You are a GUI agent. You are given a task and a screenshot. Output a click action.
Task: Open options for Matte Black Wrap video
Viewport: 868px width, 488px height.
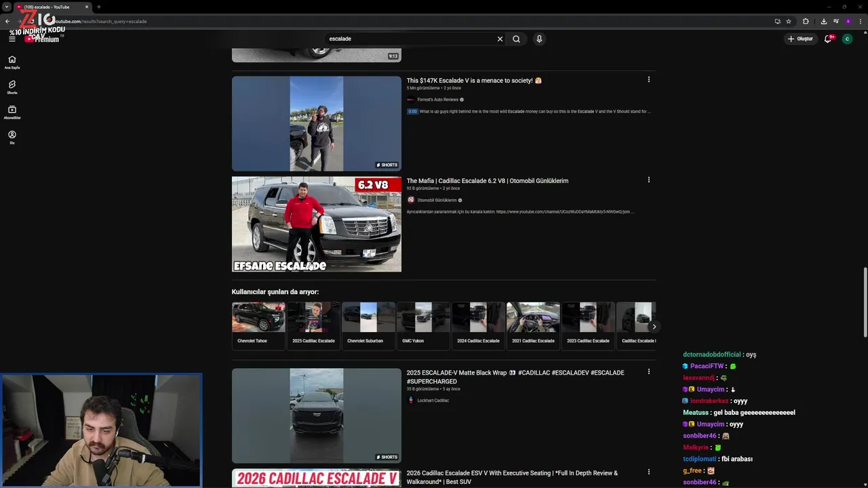click(648, 372)
